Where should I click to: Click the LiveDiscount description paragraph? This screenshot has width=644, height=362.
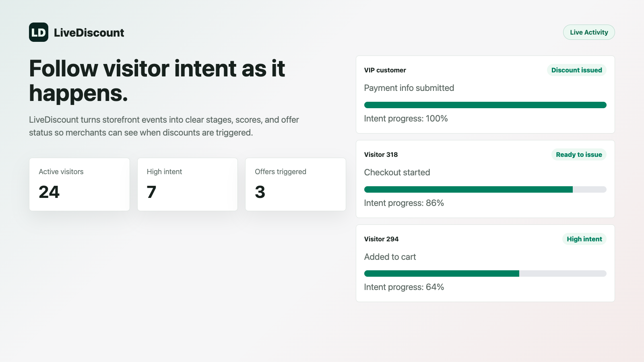click(164, 126)
